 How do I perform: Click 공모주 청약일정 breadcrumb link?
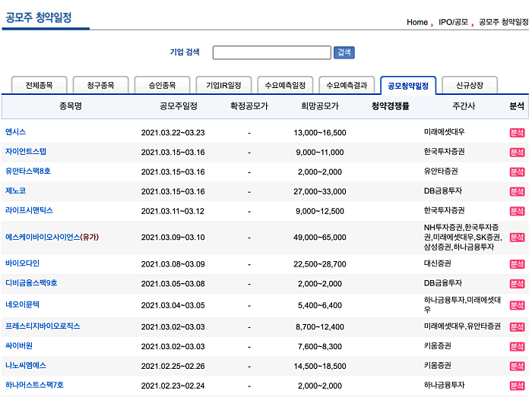coord(503,22)
